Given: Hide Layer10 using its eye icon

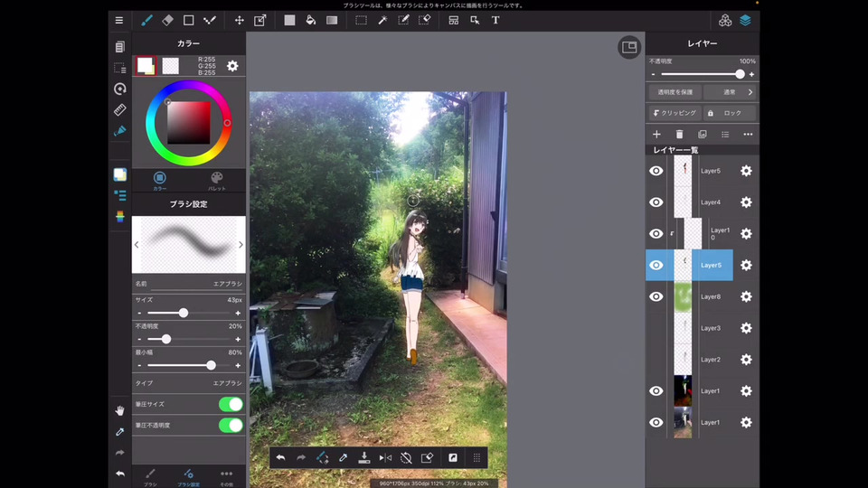Looking at the screenshot, I should pos(656,234).
